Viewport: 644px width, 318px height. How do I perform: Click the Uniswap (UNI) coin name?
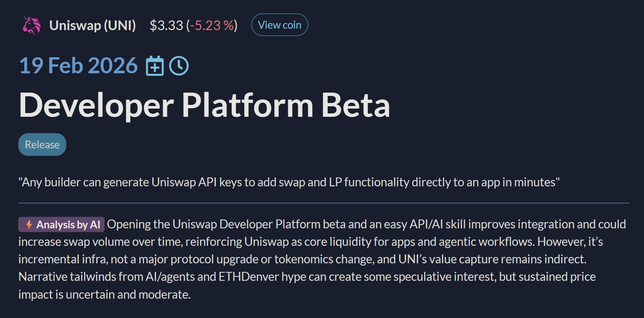(x=93, y=25)
